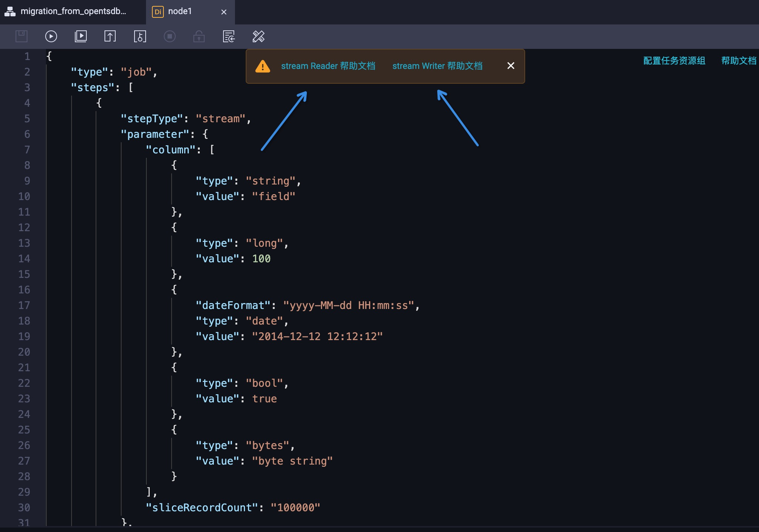Click the "byte string" value
Image resolution: width=759 pixels, height=532 pixels.
[292, 461]
